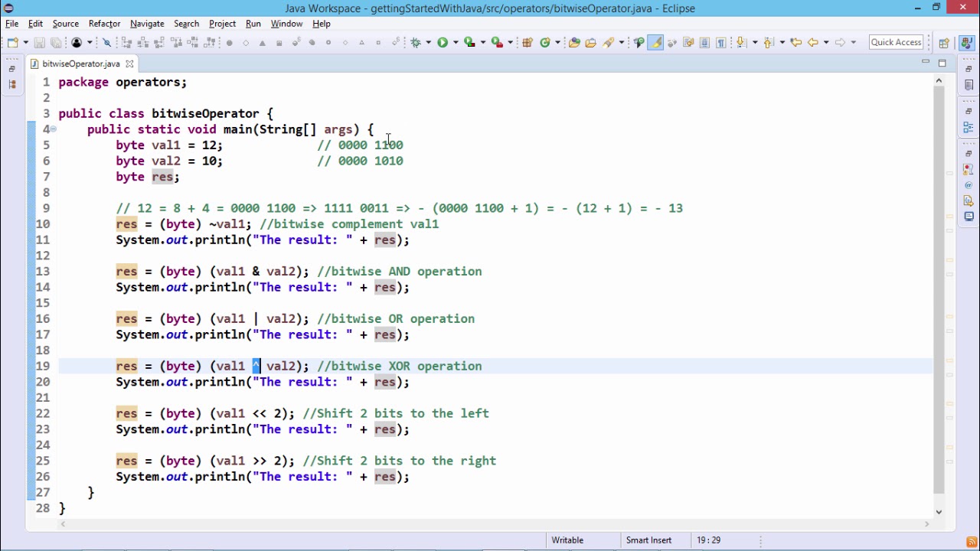This screenshot has height=551, width=980.
Task: Click the Save All icon
Action: (x=56, y=42)
